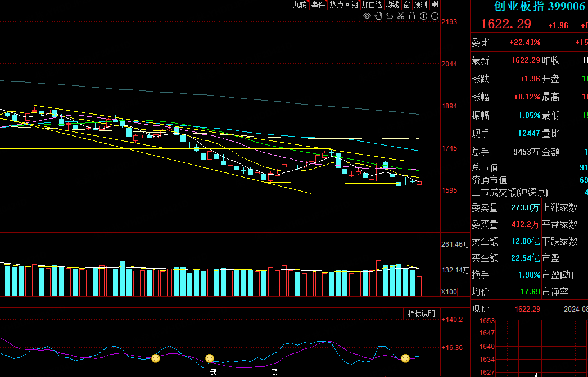Click the 最新 1622.29 value
Viewport: 588px width, 377px height.
[526, 60]
